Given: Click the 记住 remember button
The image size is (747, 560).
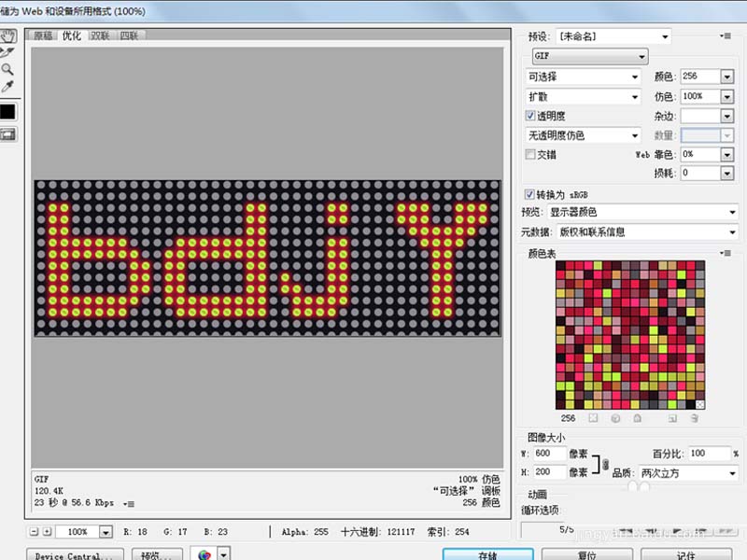Looking at the screenshot, I should click(686, 554).
